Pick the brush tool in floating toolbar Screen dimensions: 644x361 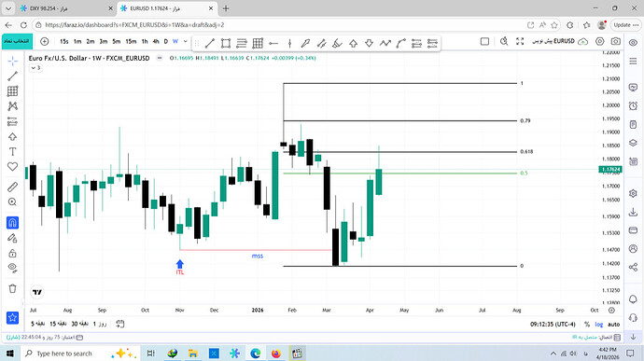(x=305, y=43)
